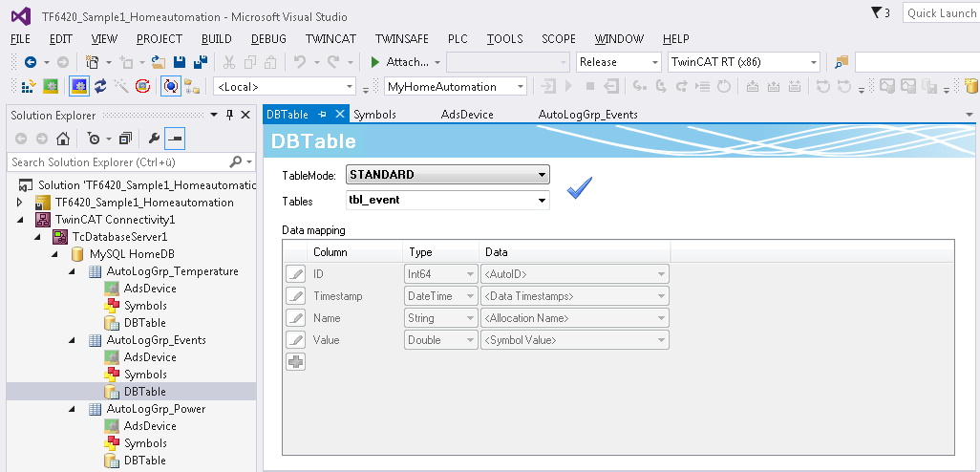The image size is (980, 472).
Task: Click the Collapse All icon in Solution Explorer
Action: click(x=126, y=139)
